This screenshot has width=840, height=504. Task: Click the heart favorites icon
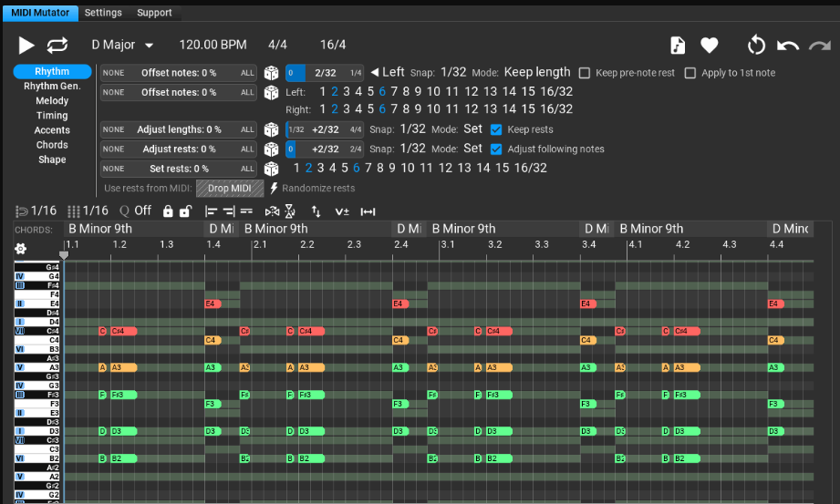coord(710,46)
